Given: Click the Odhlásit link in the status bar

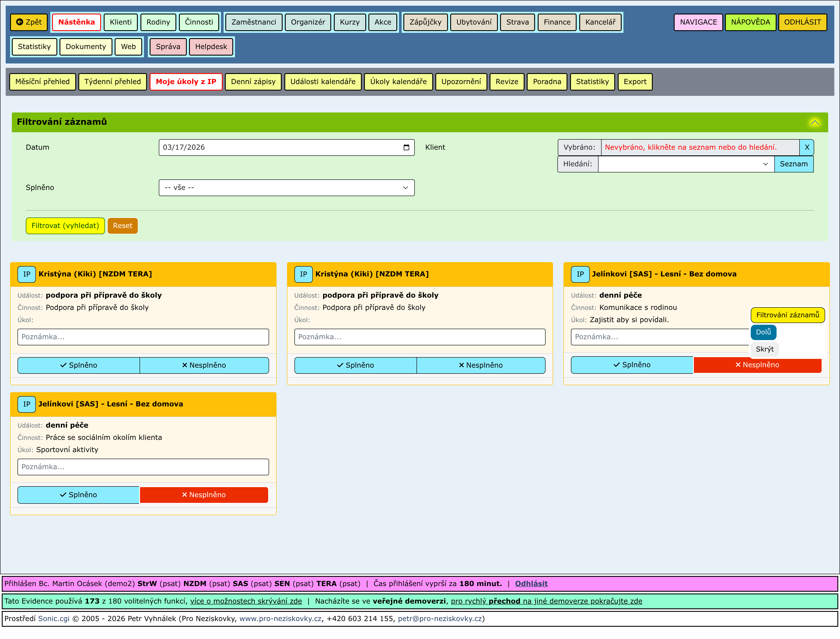Looking at the screenshot, I should 531,584.
